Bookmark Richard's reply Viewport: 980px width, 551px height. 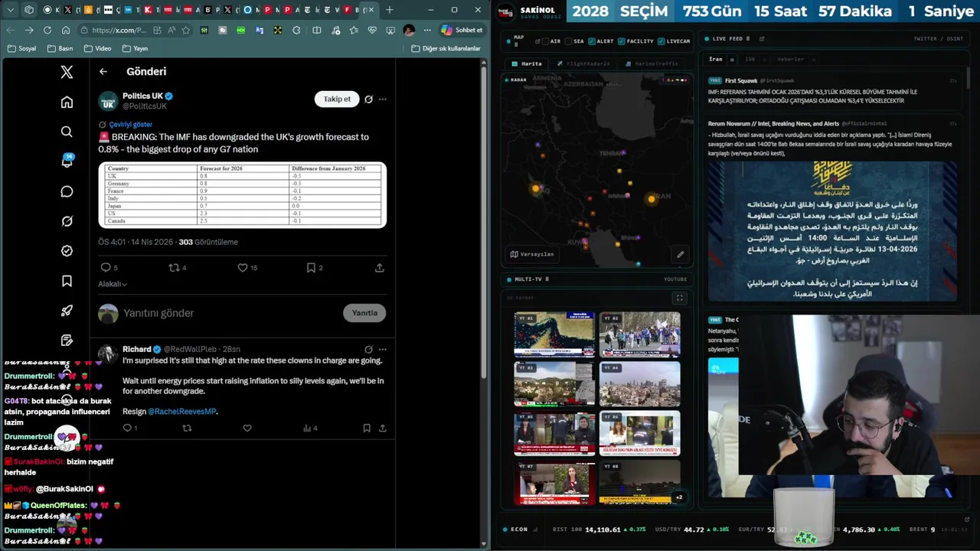click(x=367, y=428)
